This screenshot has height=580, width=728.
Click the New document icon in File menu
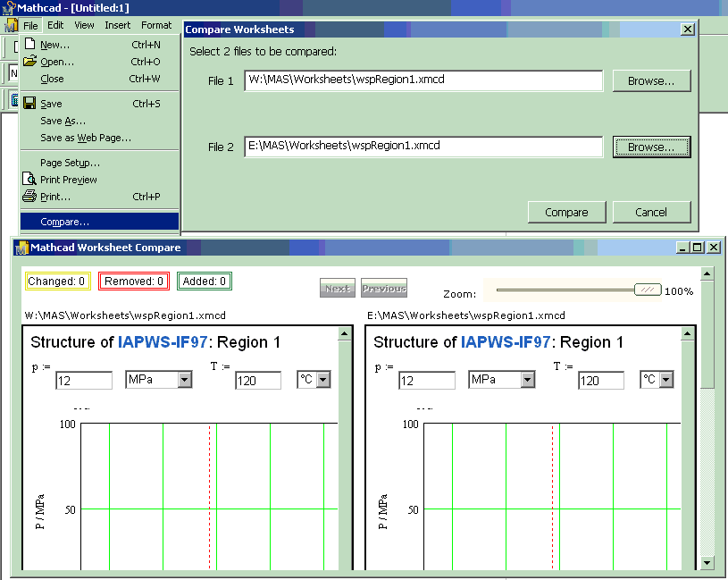pos(29,44)
